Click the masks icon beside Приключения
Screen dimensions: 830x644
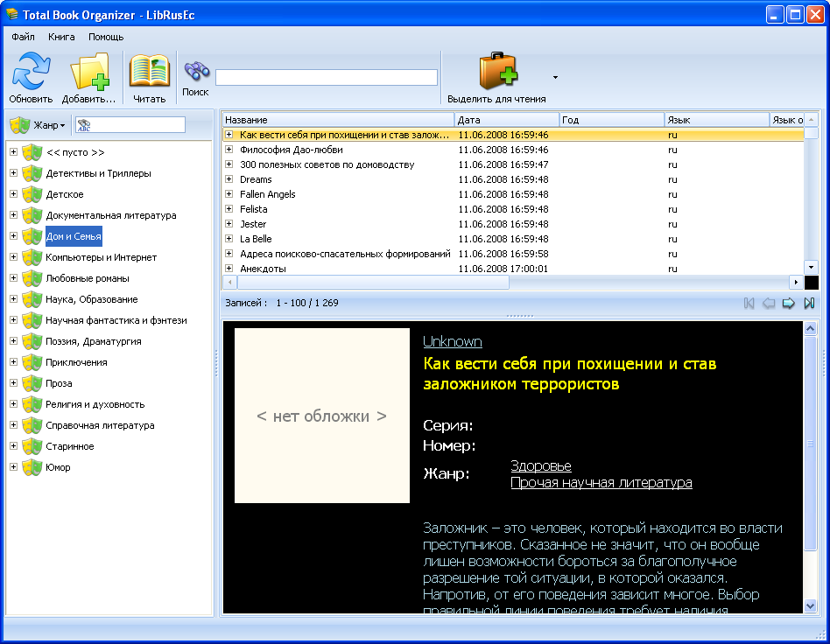[32, 362]
